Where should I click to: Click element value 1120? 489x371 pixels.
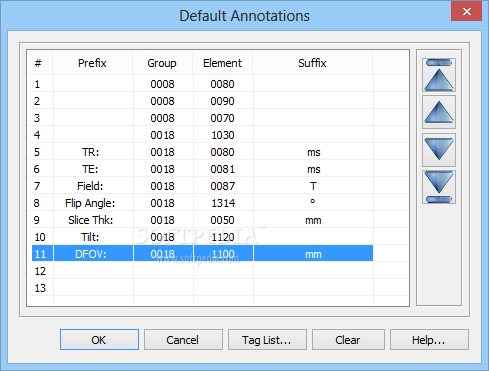pos(223,237)
